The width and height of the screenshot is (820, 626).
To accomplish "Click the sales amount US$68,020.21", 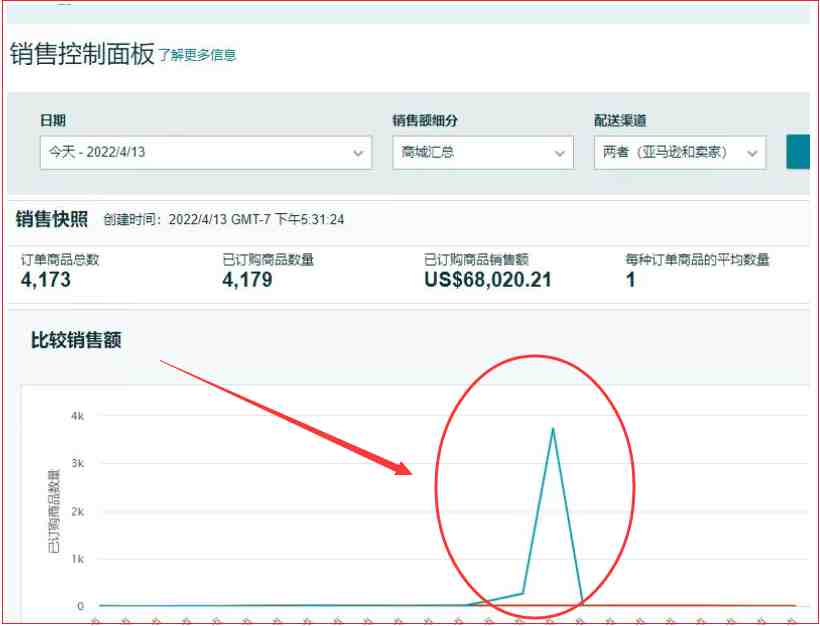I will pyautogui.click(x=488, y=280).
